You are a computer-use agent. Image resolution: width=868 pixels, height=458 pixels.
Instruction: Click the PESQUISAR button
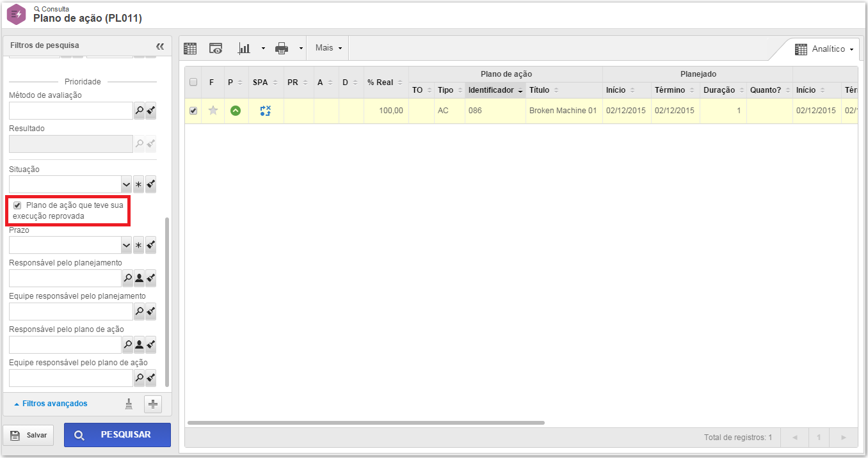tap(117, 435)
